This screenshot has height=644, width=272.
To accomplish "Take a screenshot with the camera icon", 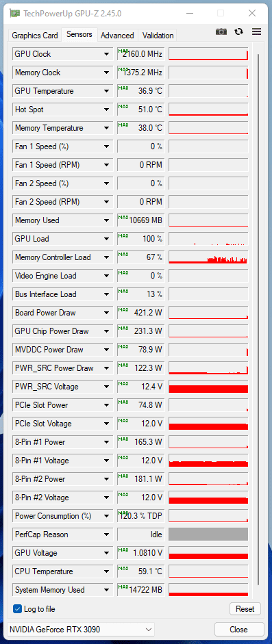I will 221,31.
